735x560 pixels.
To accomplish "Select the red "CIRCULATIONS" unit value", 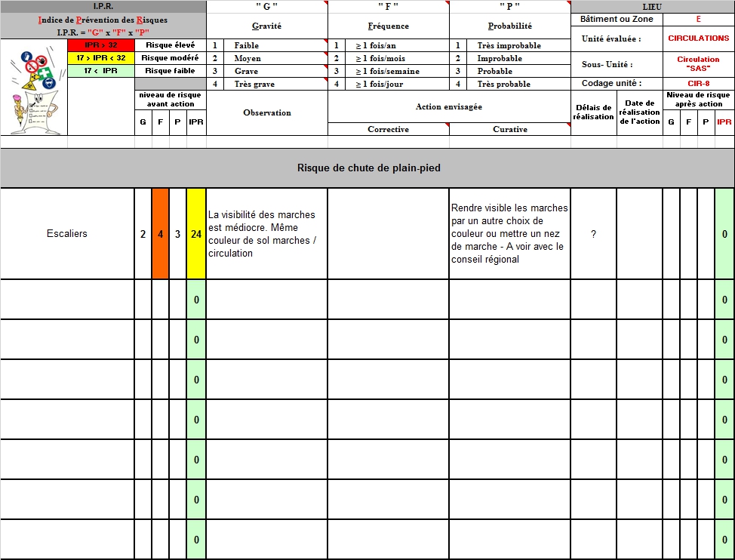I will tap(698, 38).
